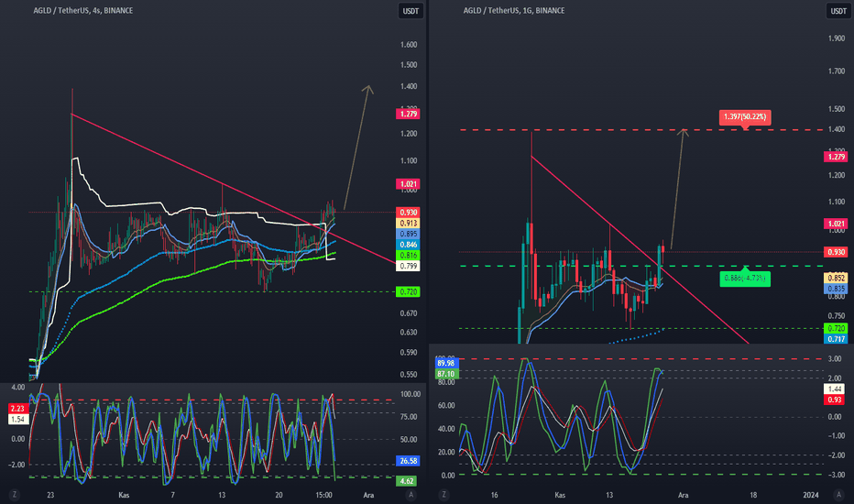
Task: Click the A auto-scale icon on right chart
Action: 838,495
